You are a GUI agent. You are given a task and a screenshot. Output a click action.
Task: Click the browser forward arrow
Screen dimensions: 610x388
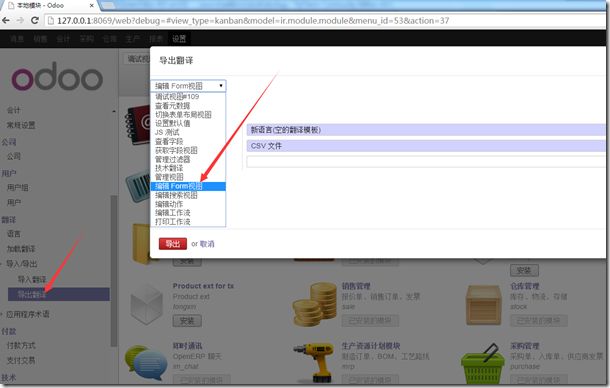click(20, 20)
